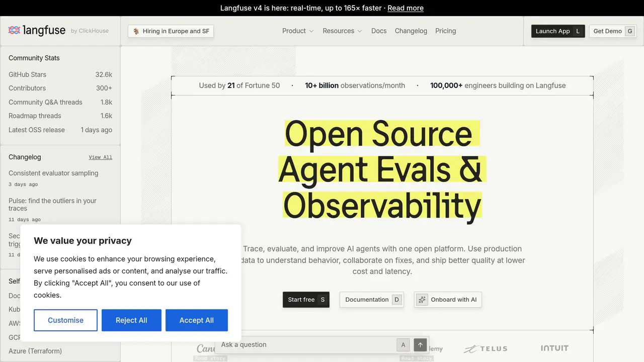Open Roadmap threads
This screenshot has height=362, width=644.
(x=60, y=116)
